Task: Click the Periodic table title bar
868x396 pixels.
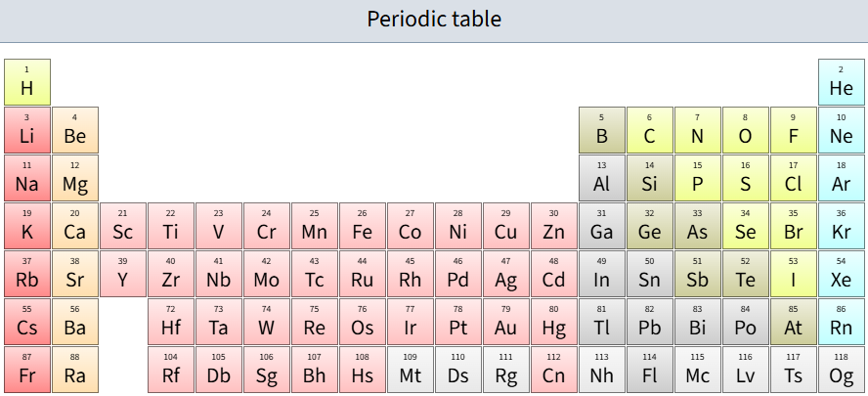Action: (x=434, y=20)
